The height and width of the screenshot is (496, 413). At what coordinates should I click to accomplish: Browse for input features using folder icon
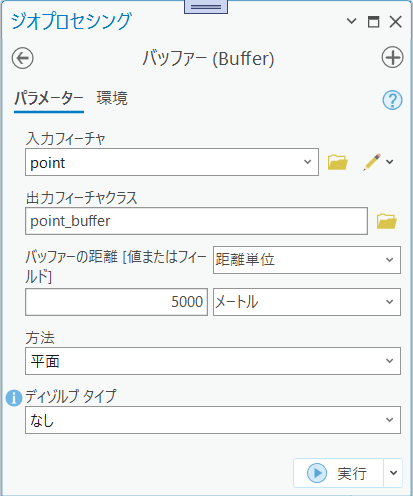tap(338, 162)
